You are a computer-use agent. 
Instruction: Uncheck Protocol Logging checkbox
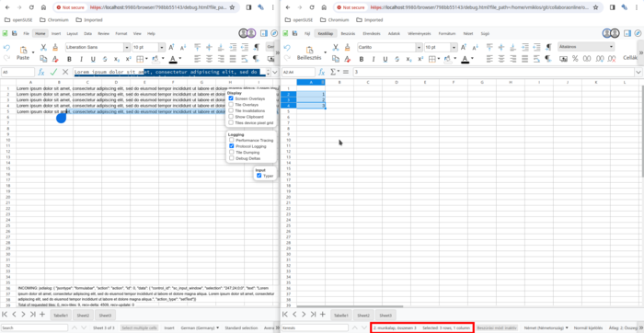pos(231,145)
